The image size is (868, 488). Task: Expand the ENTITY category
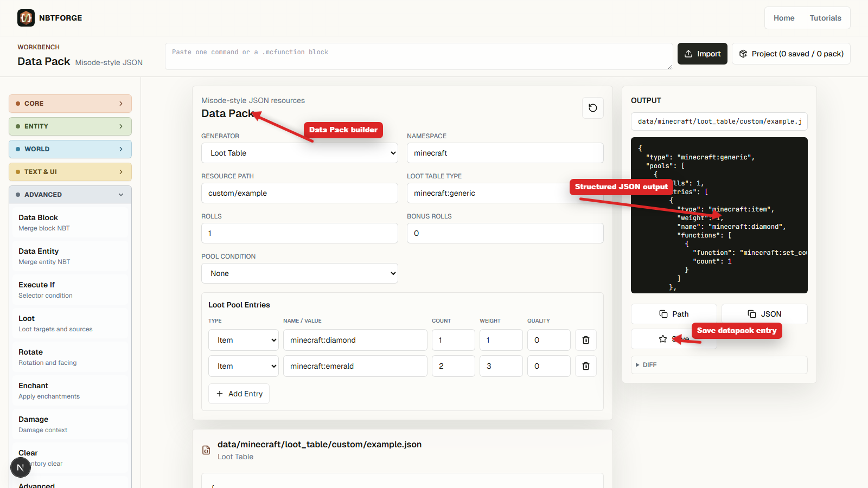70,126
